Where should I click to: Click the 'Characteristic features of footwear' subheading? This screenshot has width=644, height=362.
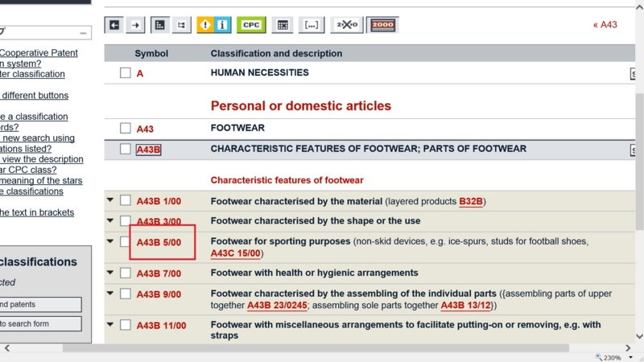pos(287,180)
